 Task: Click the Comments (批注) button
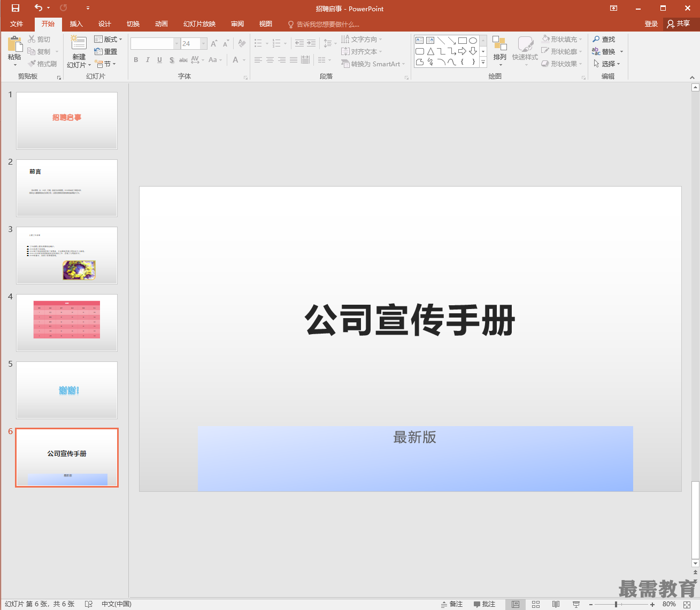tap(484, 604)
